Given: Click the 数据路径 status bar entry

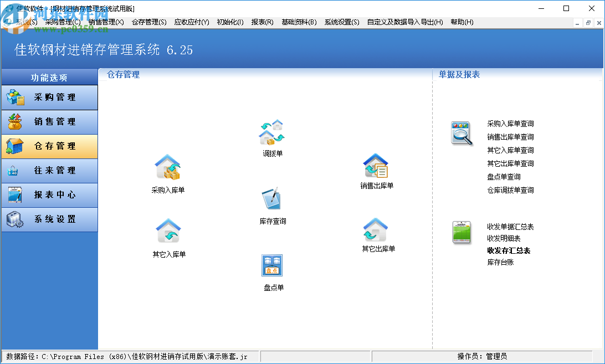Looking at the screenshot, I should pyautogui.click(x=130, y=356).
